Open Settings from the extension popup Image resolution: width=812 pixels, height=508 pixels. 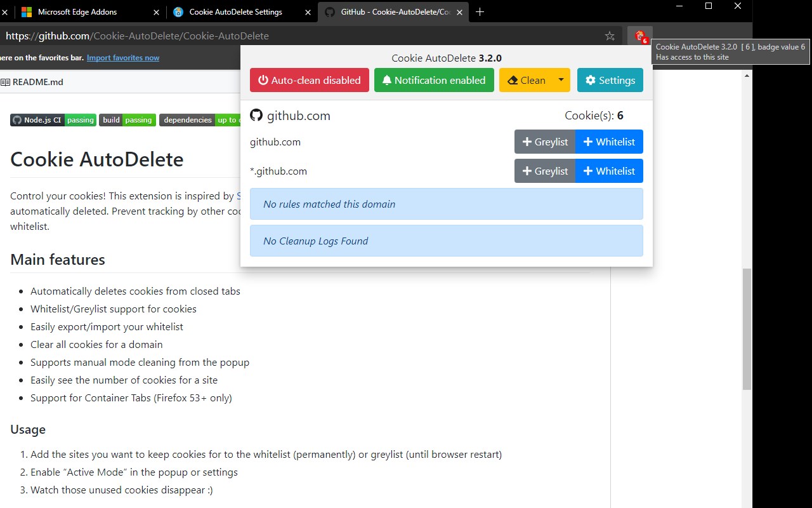[610, 80]
